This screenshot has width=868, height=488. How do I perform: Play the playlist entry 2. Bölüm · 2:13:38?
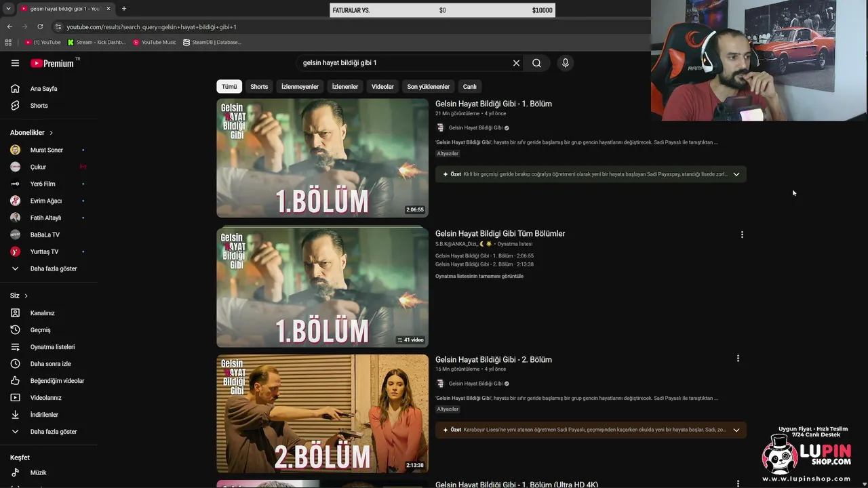484,264
